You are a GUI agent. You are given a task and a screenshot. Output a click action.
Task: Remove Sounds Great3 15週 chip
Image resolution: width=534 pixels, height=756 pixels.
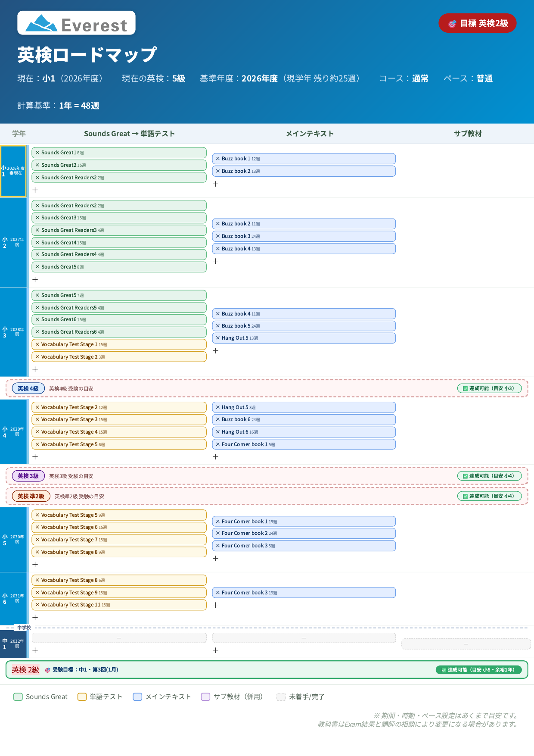pos(37,218)
